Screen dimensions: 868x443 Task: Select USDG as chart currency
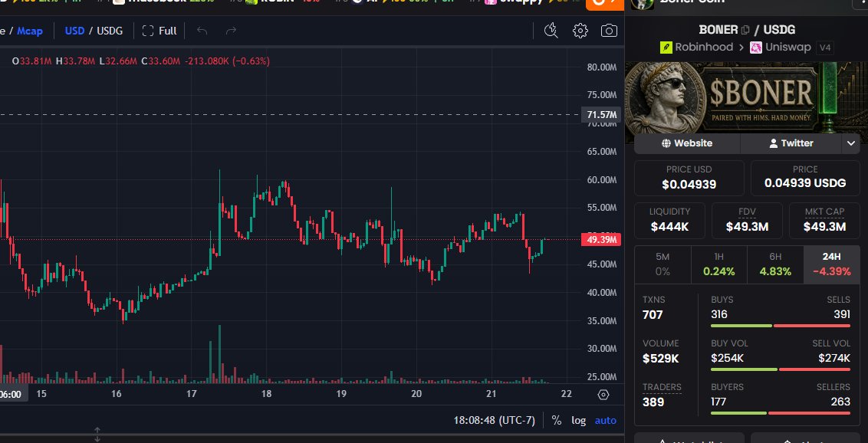110,31
